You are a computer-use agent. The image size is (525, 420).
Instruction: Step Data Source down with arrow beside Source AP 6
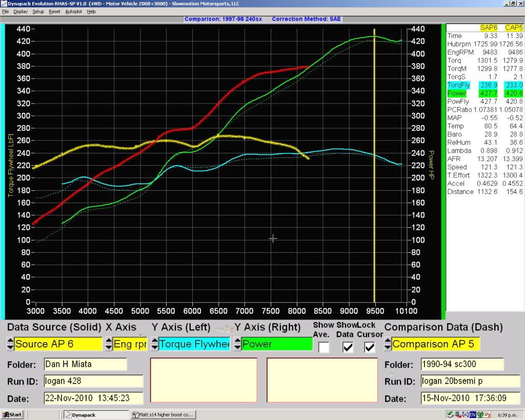(x=10, y=347)
